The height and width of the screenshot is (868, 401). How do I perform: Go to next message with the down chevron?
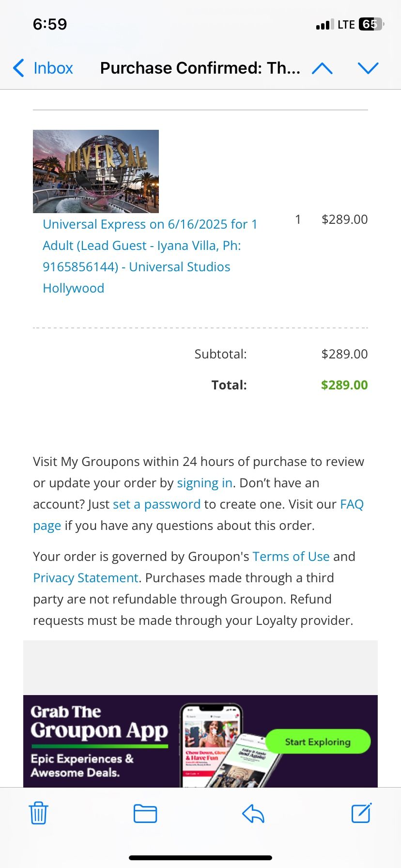click(368, 68)
